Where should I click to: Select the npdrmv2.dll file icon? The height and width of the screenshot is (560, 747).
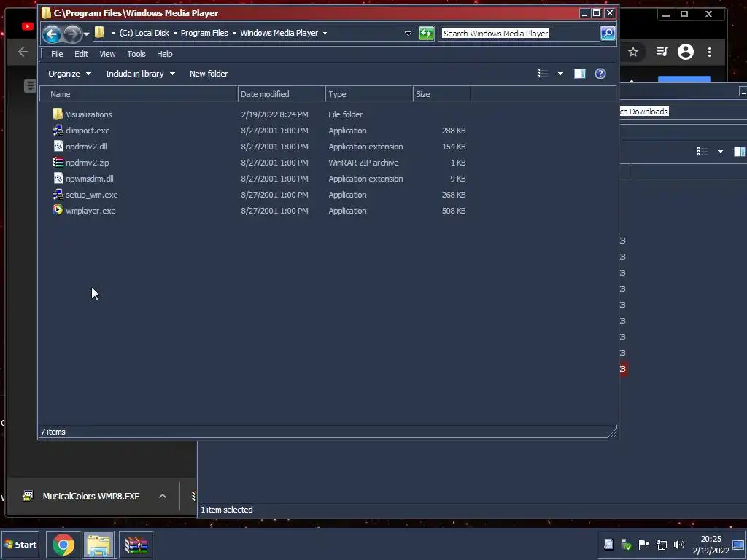click(58, 146)
